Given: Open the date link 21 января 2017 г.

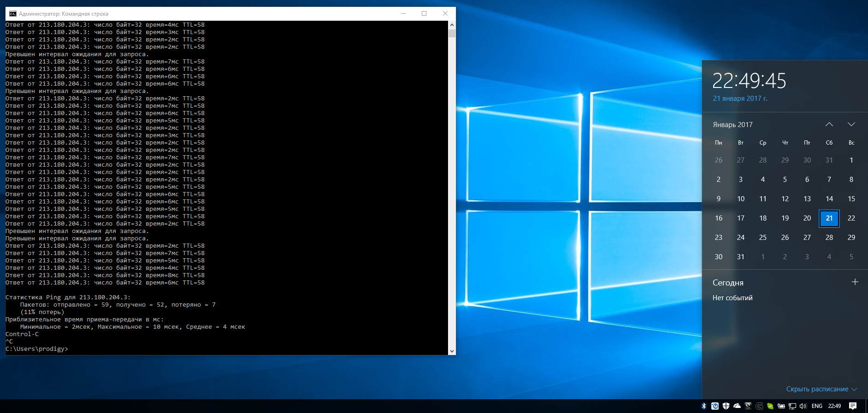Looking at the screenshot, I should point(740,99).
